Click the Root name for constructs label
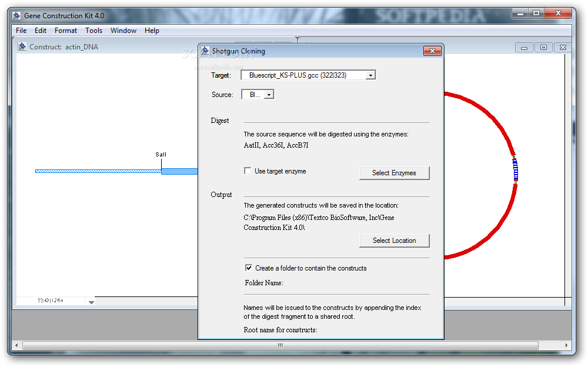This screenshot has width=588, height=367. 280,330
